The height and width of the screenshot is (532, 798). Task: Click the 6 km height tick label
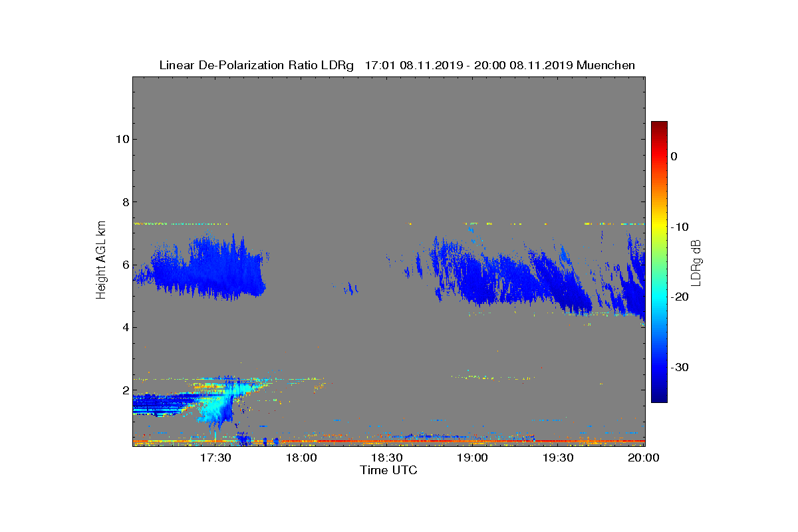(x=125, y=265)
